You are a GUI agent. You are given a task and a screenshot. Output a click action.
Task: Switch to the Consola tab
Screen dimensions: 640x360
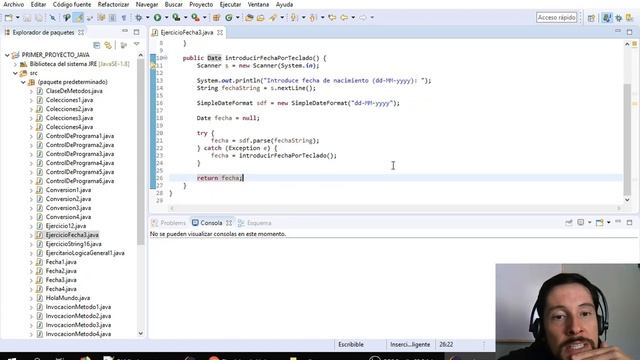coord(211,223)
